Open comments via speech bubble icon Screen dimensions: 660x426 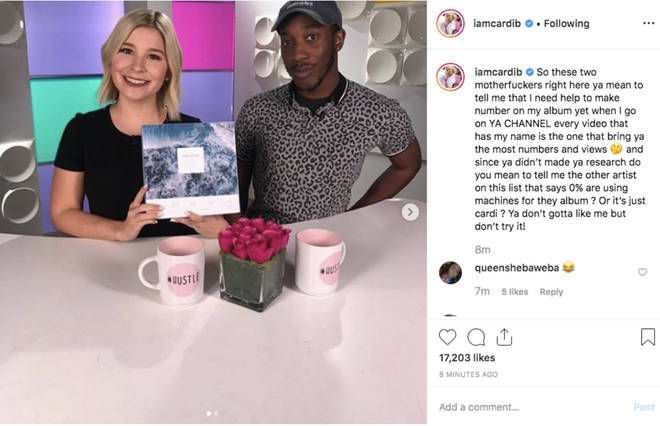(476, 337)
